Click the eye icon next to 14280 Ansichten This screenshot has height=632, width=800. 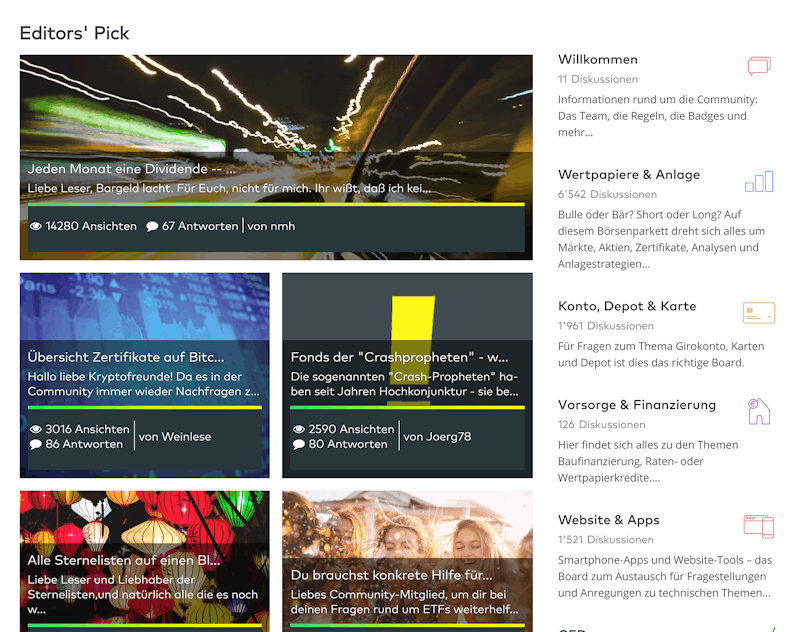tap(36, 226)
